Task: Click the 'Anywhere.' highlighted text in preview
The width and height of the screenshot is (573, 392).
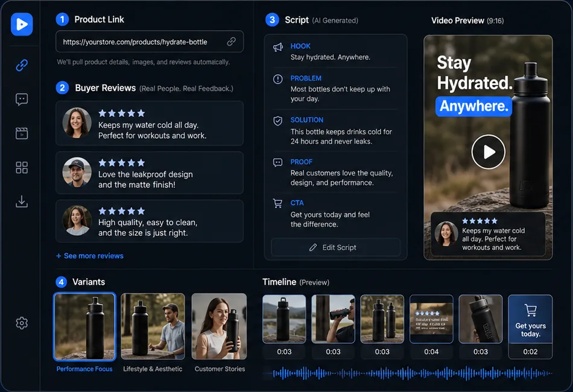Action: click(473, 106)
